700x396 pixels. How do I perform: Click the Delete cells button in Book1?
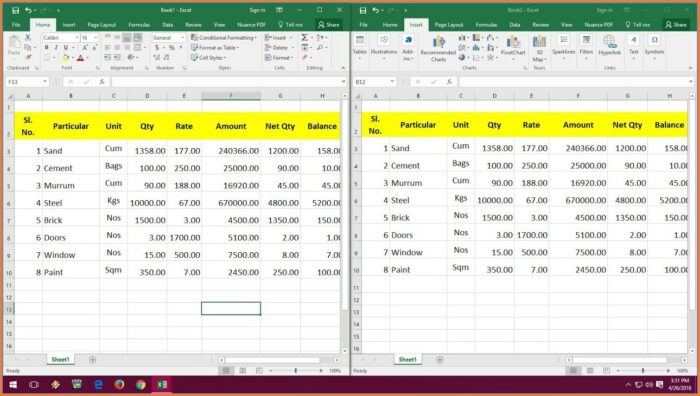pos(279,47)
